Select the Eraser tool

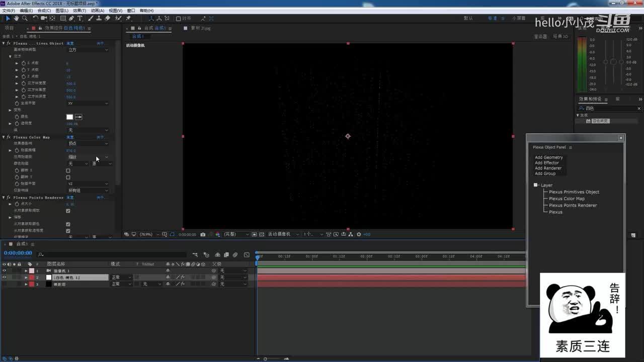click(107, 19)
